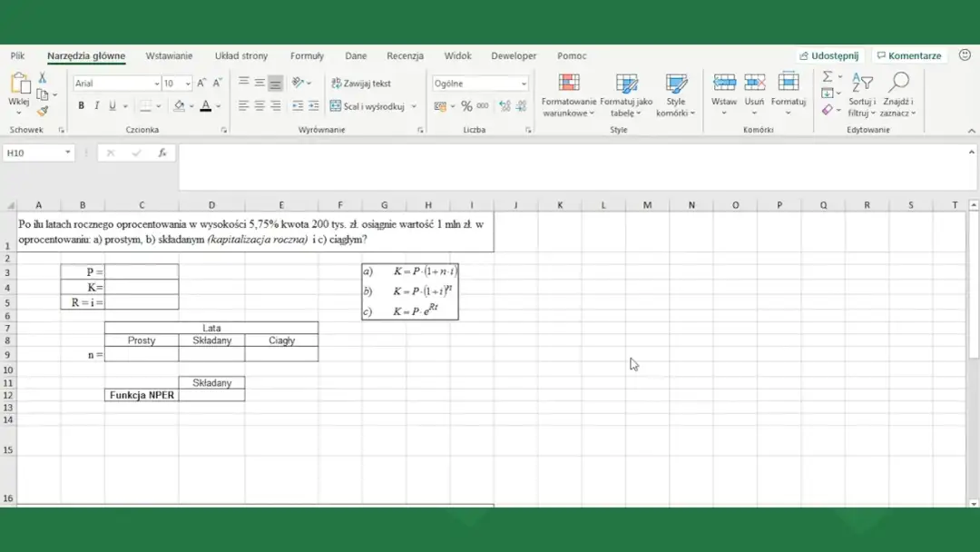Toggle bottom vertical alignment
The width and height of the screenshot is (980, 552).
coord(275,83)
